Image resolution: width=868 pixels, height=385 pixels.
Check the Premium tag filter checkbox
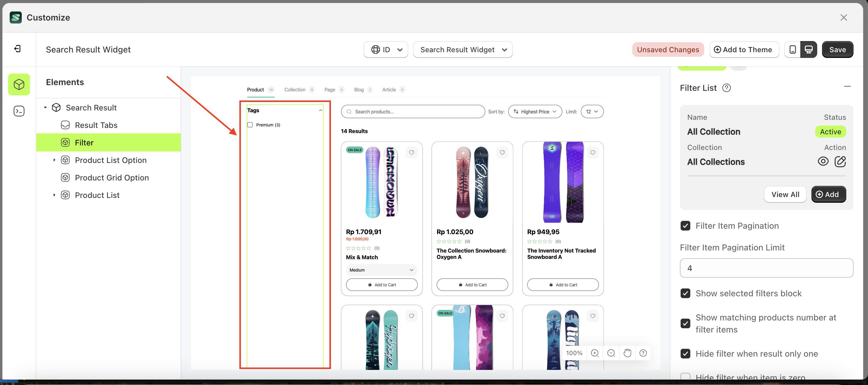pyautogui.click(x=250, y=125)
